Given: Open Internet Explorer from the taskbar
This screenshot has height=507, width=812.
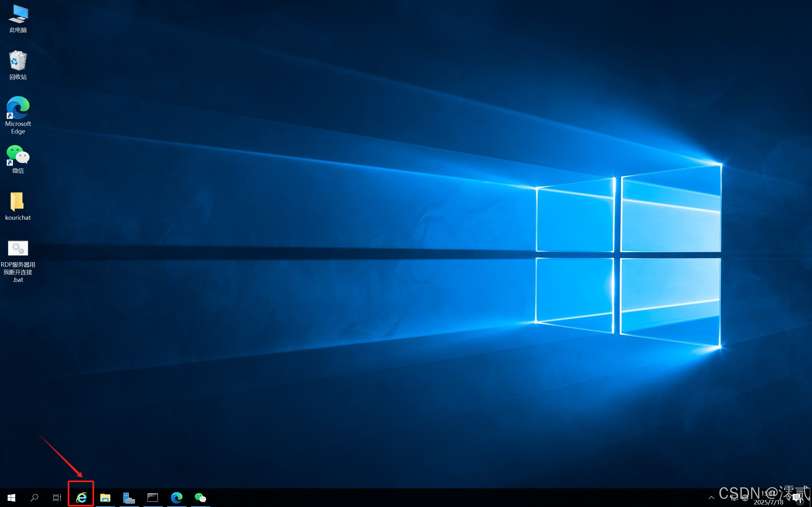Looking at the screenshot, I should (x=81, y=497).
